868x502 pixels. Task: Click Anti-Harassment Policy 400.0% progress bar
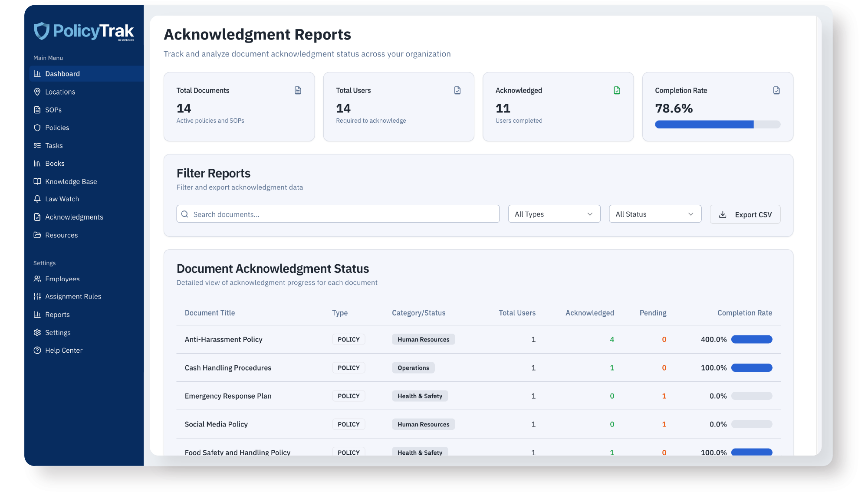coord(752,339)
